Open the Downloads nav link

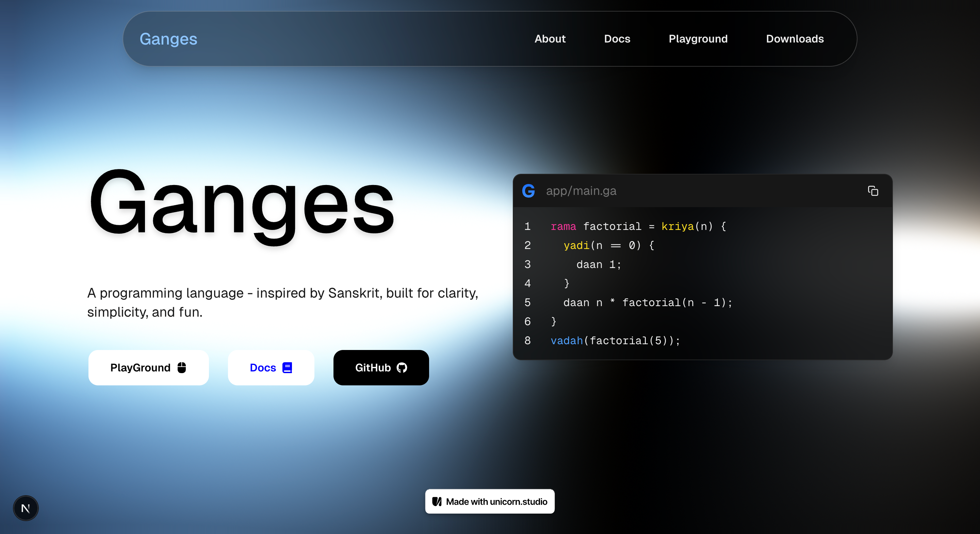click(794, 39)
